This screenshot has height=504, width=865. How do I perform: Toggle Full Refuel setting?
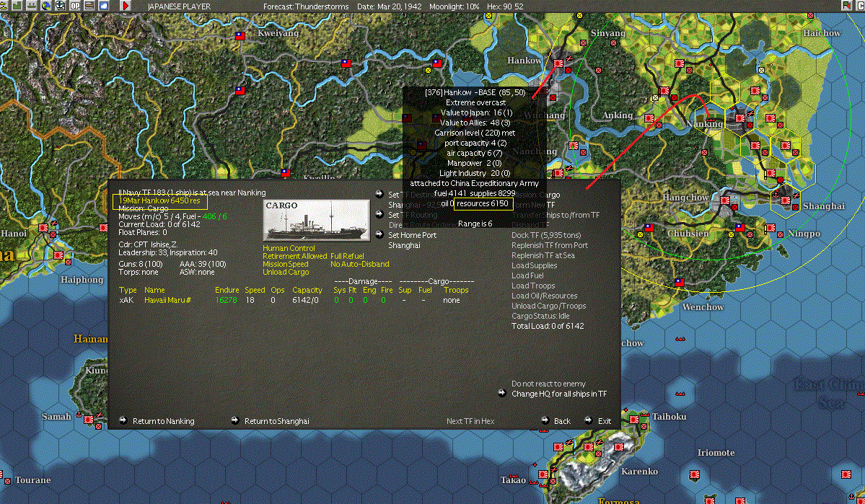(x=347, y=256)
